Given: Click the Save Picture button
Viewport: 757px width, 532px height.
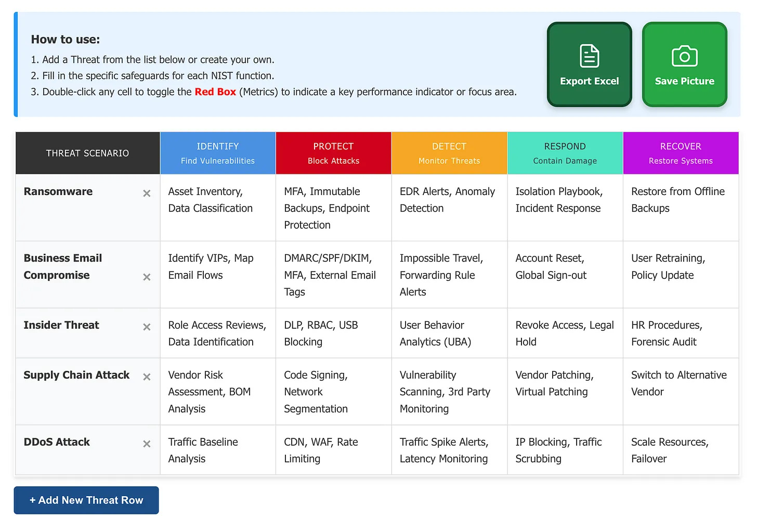Looking at the screenshot, I should pos(684,64).
